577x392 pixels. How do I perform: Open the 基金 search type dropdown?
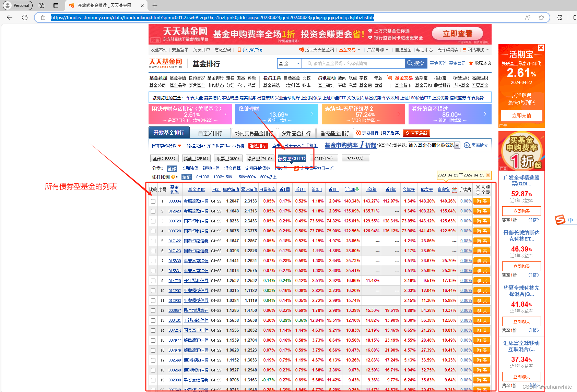coord(289,63)
